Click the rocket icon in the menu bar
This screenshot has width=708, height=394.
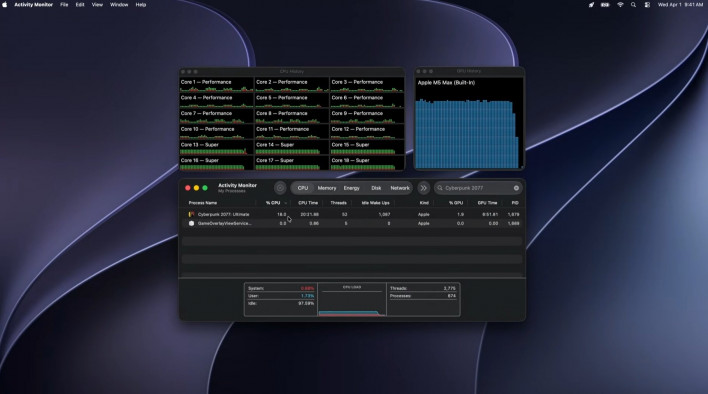point(591,5)
